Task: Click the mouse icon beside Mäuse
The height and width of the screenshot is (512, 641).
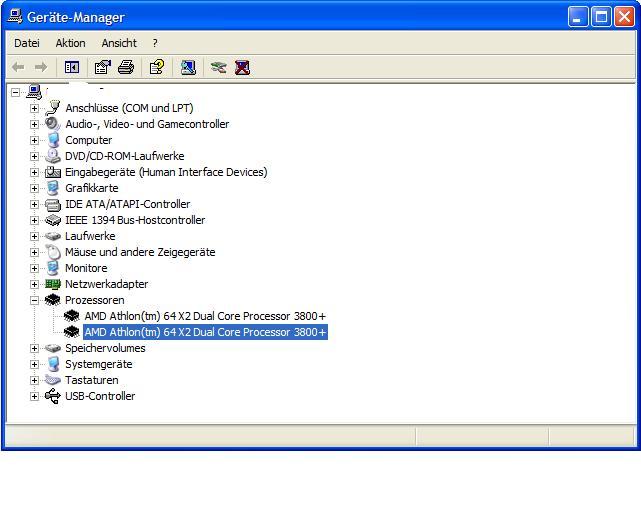Action: (x=53, y=252)
